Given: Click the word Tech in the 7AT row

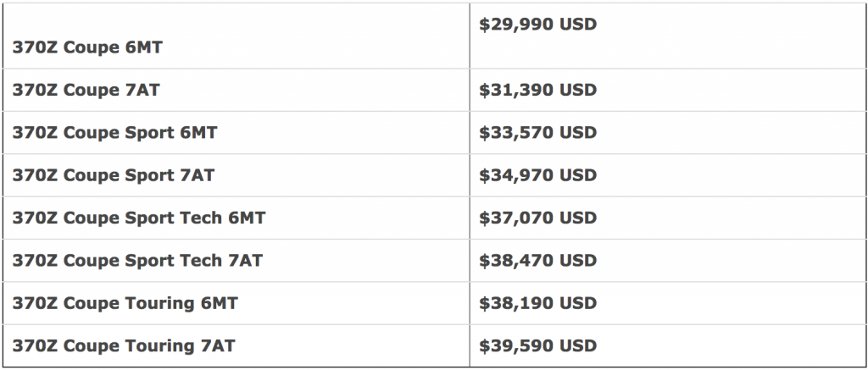Looking at the screenshot, I should (201, 261).
